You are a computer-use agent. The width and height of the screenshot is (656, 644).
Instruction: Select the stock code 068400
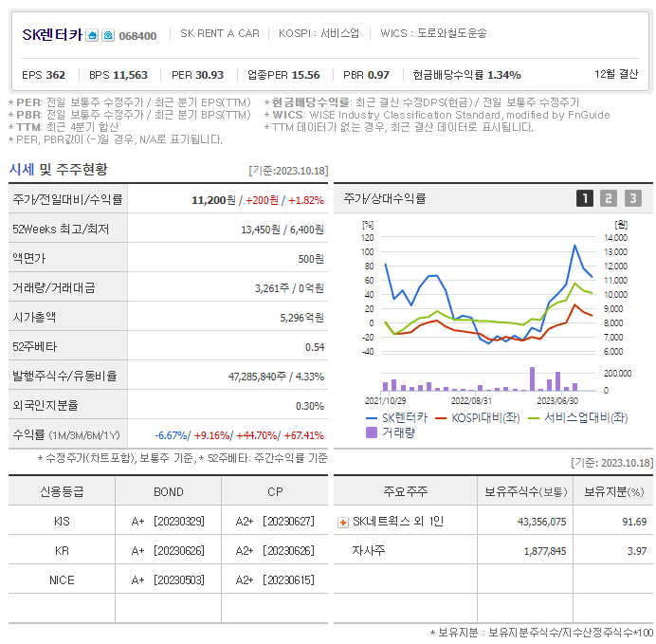(137, 36)
